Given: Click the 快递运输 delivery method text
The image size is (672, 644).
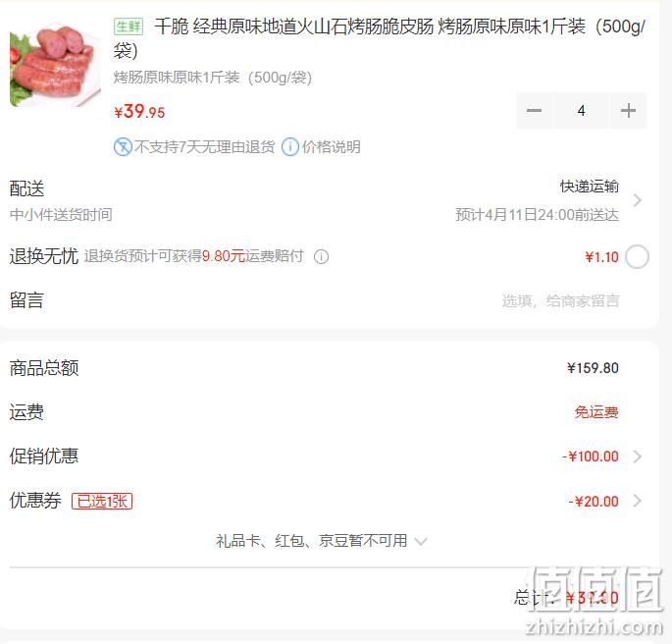Looking at the screenshot, I should point(590,187).
